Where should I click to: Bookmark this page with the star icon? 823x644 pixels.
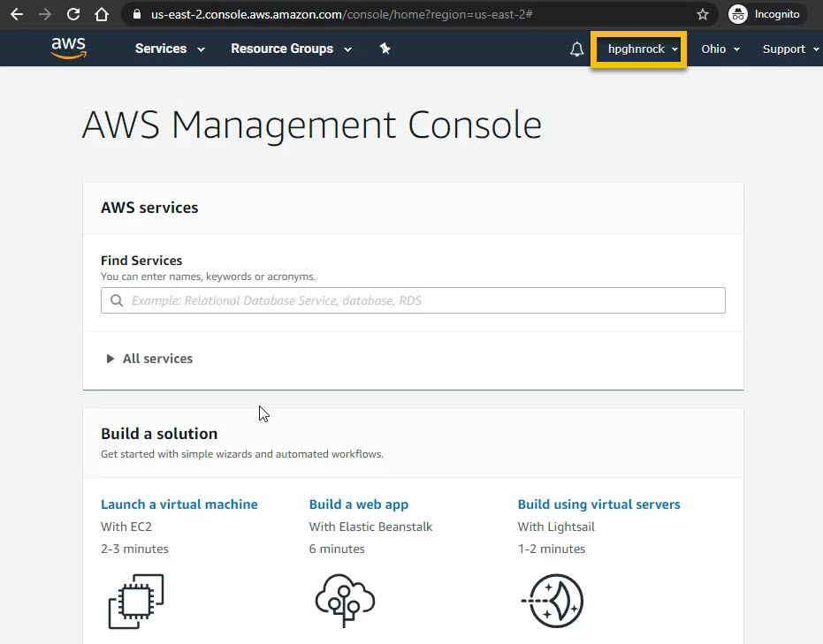(x=702, y=14)
